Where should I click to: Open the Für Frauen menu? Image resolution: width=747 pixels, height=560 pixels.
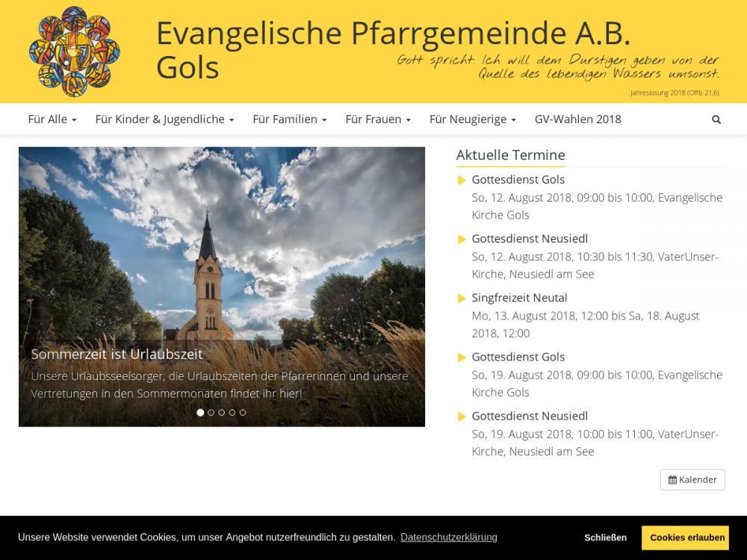point(377,119)
